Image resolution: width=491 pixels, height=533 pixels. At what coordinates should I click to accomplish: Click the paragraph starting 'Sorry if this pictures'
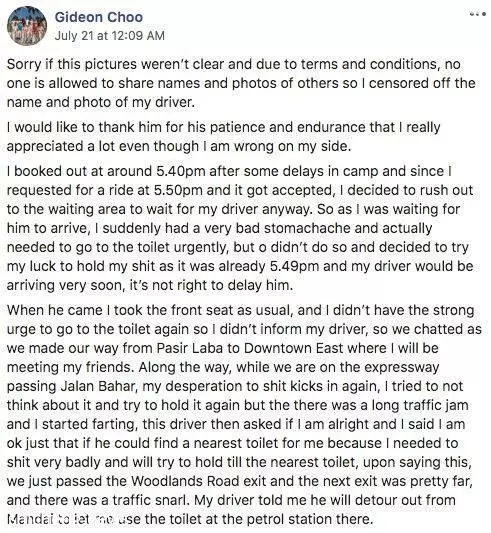click(x=241, y=83)
